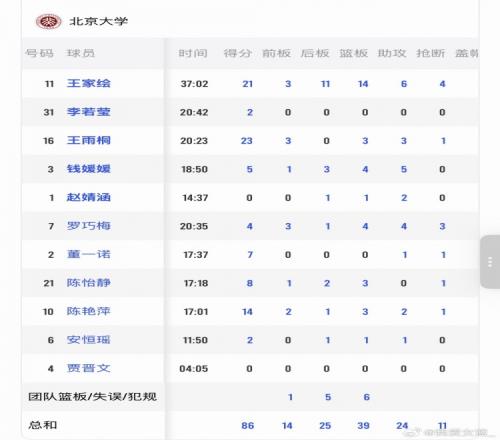Click player 贾晋文 name
500x440 pixels.
pos(89,368)
